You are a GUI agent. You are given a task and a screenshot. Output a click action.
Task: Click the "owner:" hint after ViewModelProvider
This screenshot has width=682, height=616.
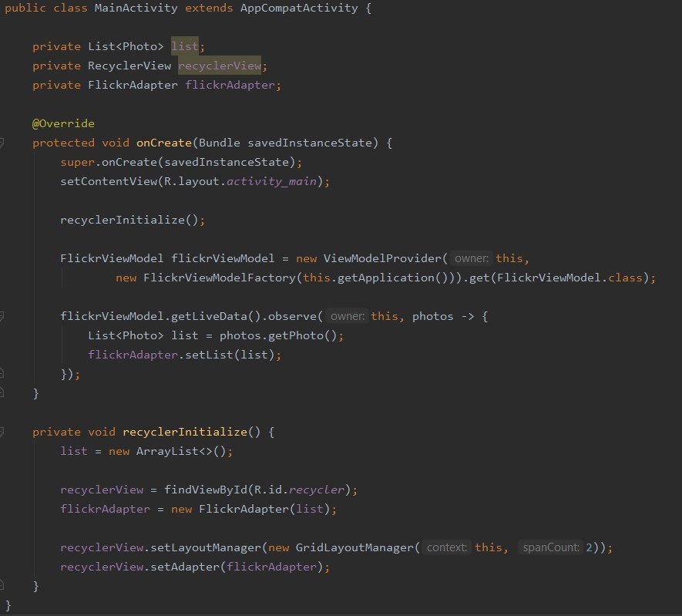click(x=472, y=258)
